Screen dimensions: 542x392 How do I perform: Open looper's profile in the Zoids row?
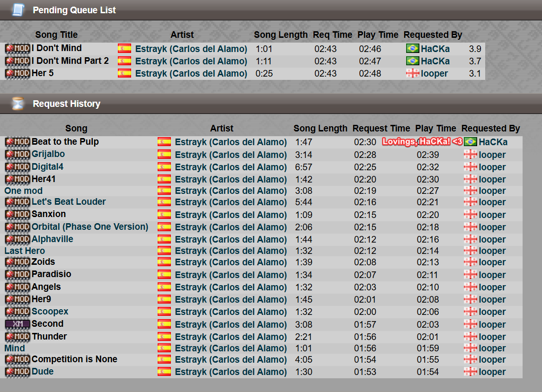[x=492, y=262]
